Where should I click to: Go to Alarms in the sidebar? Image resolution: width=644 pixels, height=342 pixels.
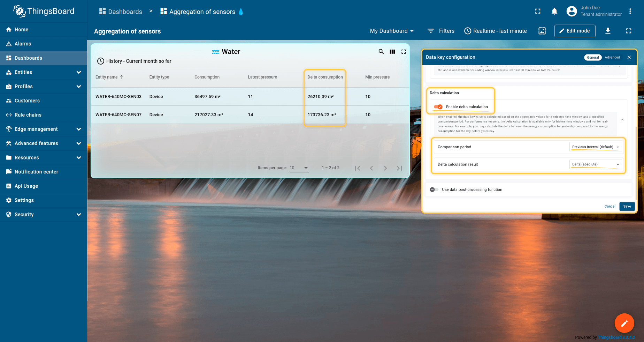click(23, 44)
